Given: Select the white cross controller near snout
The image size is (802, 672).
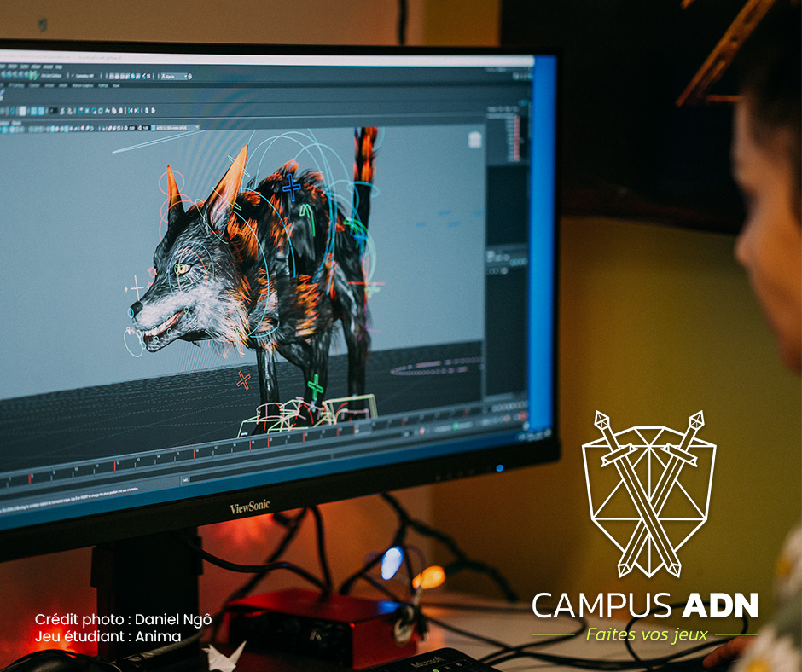Looking at the screenshot, I should (x=136, y=288).
